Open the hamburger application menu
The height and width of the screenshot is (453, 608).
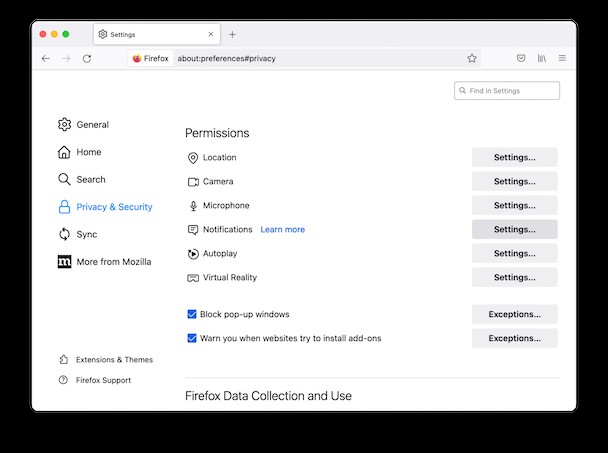click(562, 58)
